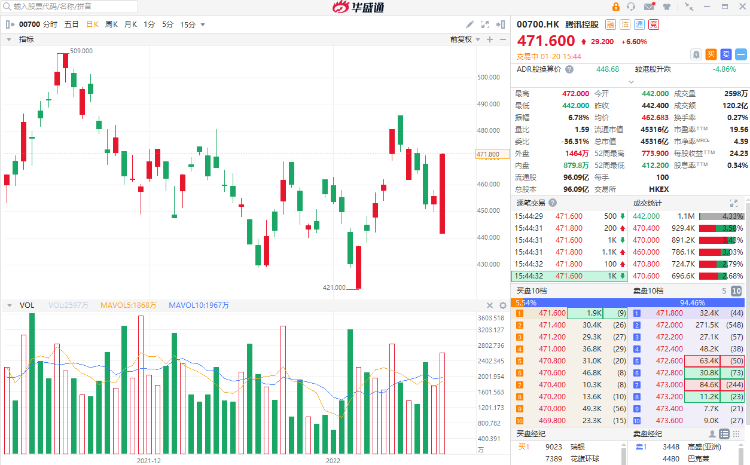The height and width of the screenshot is (465, 750).
Task: Select the pencil drawing tool icon
Action: [x=470, y=24]
